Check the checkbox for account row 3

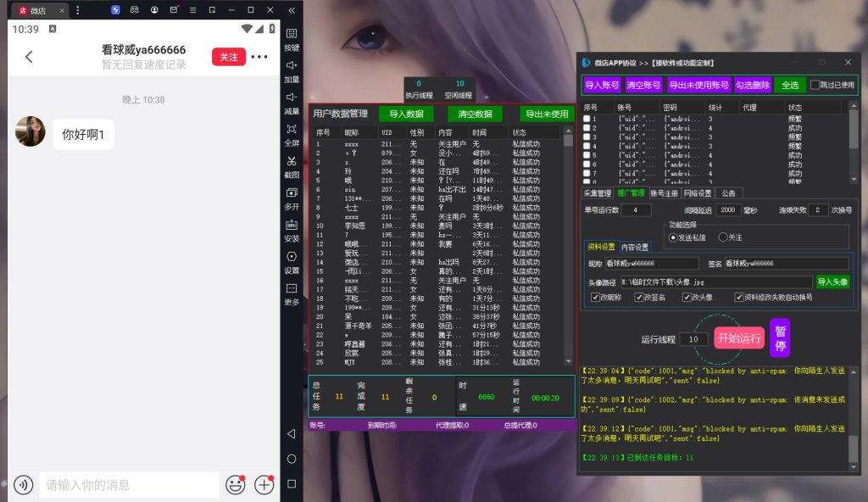pos(587,137)
